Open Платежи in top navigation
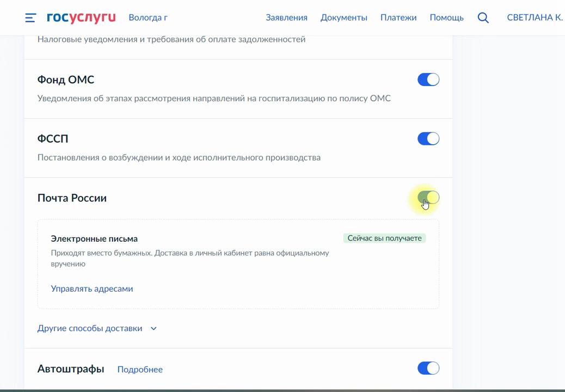This screenshot has height=392, width=565. (398, 17)
